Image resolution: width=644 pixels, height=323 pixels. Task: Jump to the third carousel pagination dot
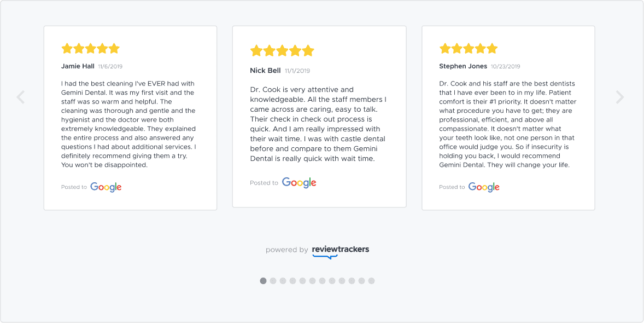point(283,281)
